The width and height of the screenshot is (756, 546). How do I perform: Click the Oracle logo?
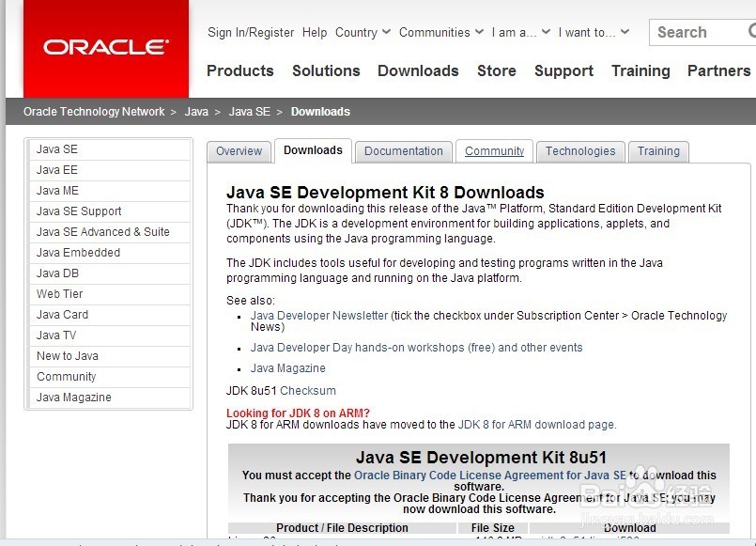click(x=106, y=48)
